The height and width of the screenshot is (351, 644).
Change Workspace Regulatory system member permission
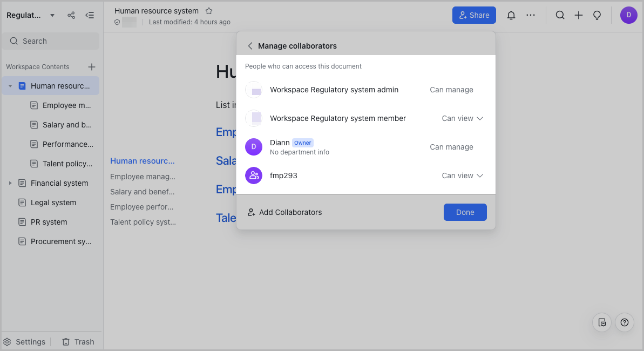coord(462,118)
